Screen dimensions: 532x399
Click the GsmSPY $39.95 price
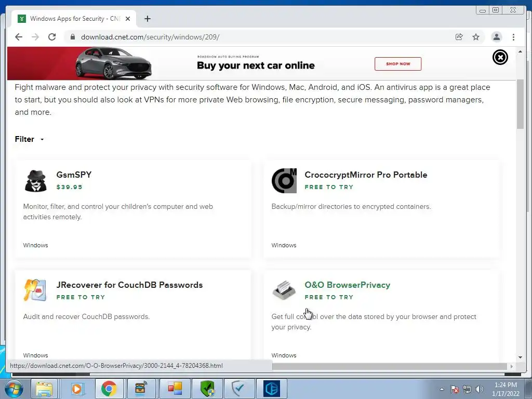(69, 187)
